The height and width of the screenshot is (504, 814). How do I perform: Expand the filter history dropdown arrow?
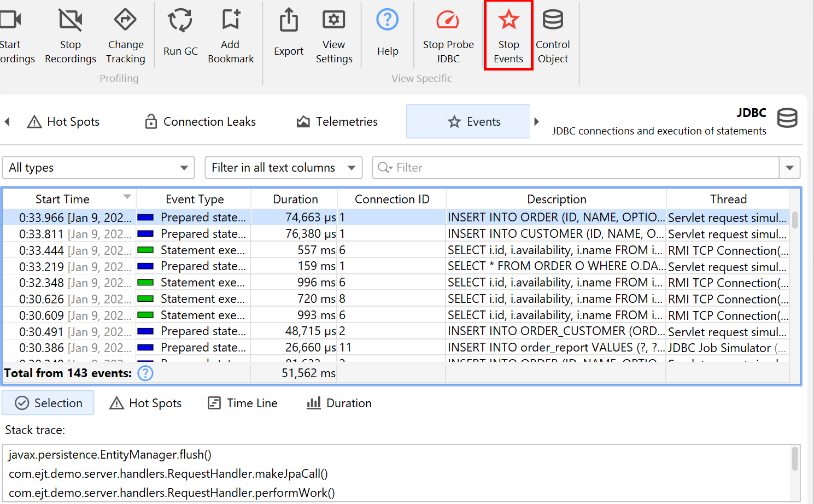789,168
